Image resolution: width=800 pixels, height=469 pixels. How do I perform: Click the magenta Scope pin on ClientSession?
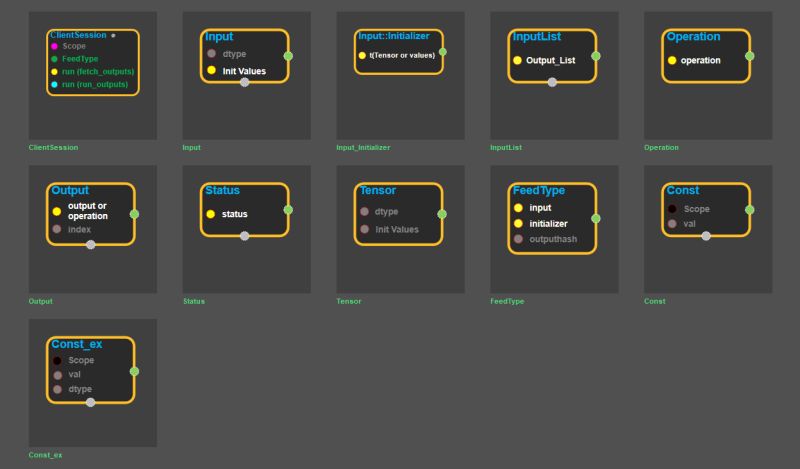54,46
